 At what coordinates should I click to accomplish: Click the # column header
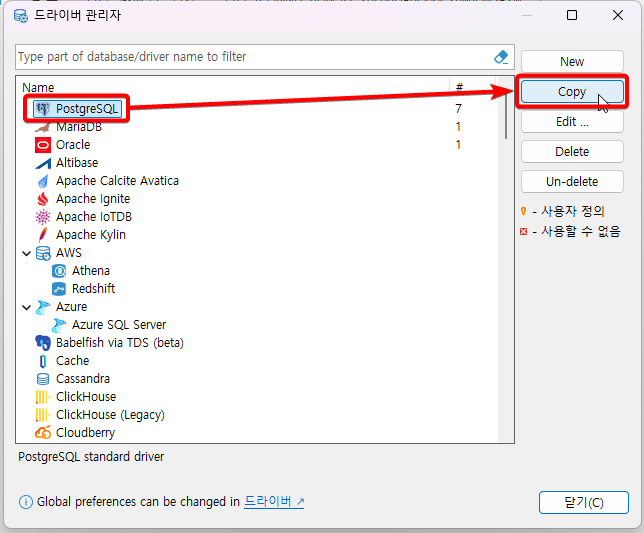click(459, 87)
